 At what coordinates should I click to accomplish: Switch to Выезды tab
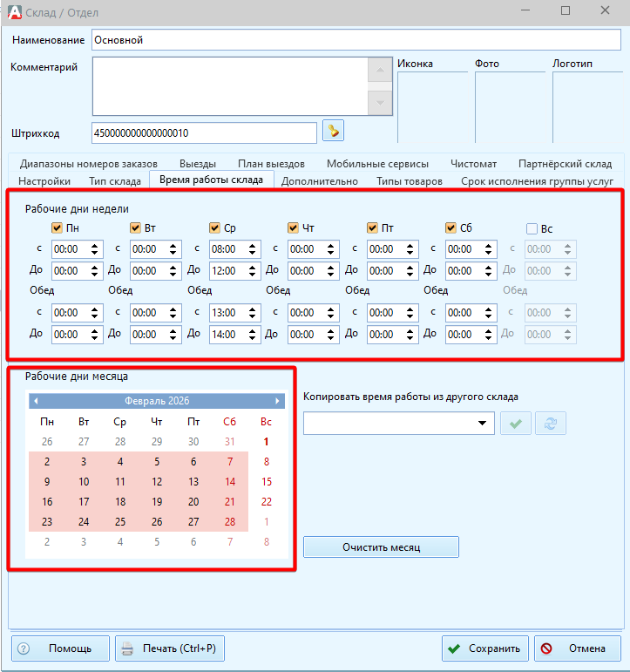coord(198,164)
